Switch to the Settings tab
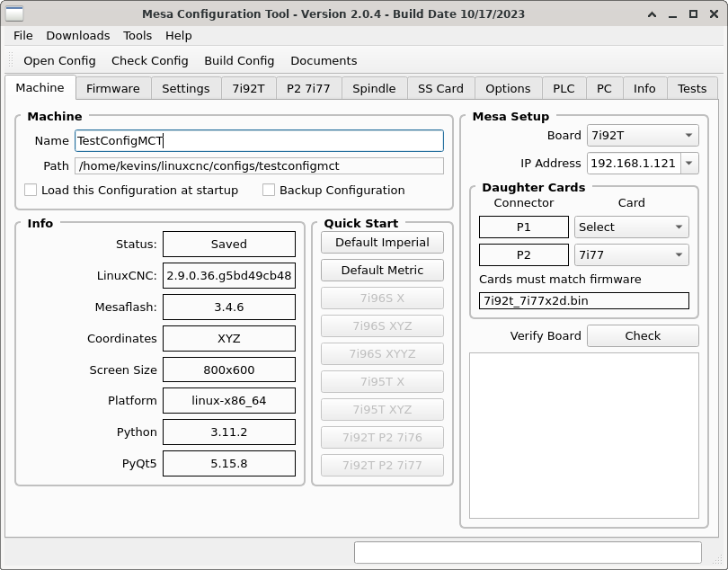Viewport: 728px width, 570px height. click(x=186, y=88)
